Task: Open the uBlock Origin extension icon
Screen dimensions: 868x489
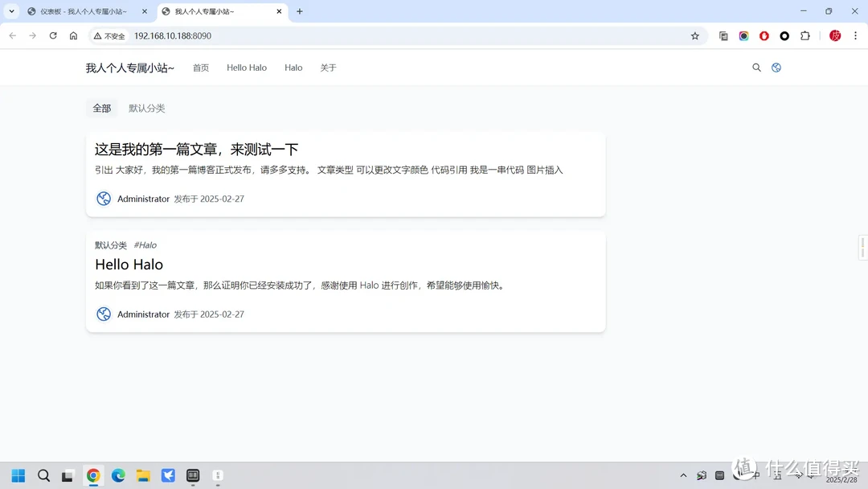Action: [784, 35]
